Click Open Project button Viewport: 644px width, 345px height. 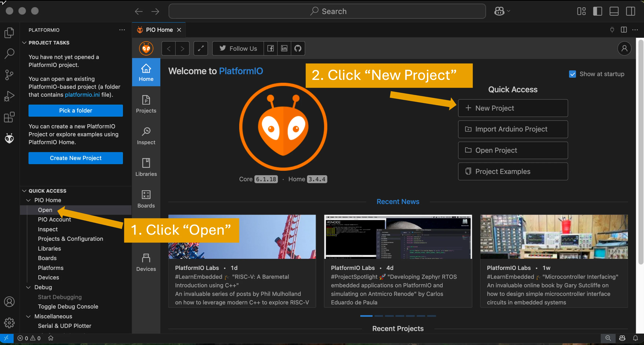pyautogui.click(x=513, y=150)
